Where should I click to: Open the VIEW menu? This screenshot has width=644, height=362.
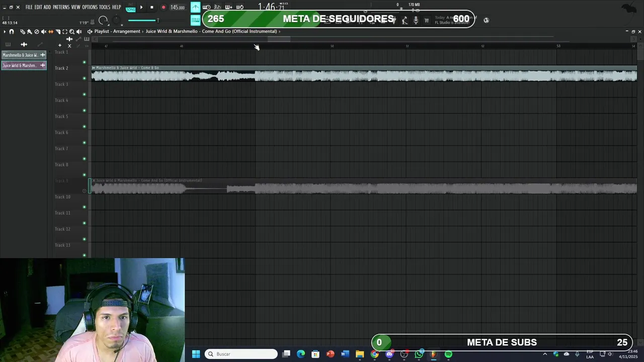pyautogui.click(x=76, y=7)
